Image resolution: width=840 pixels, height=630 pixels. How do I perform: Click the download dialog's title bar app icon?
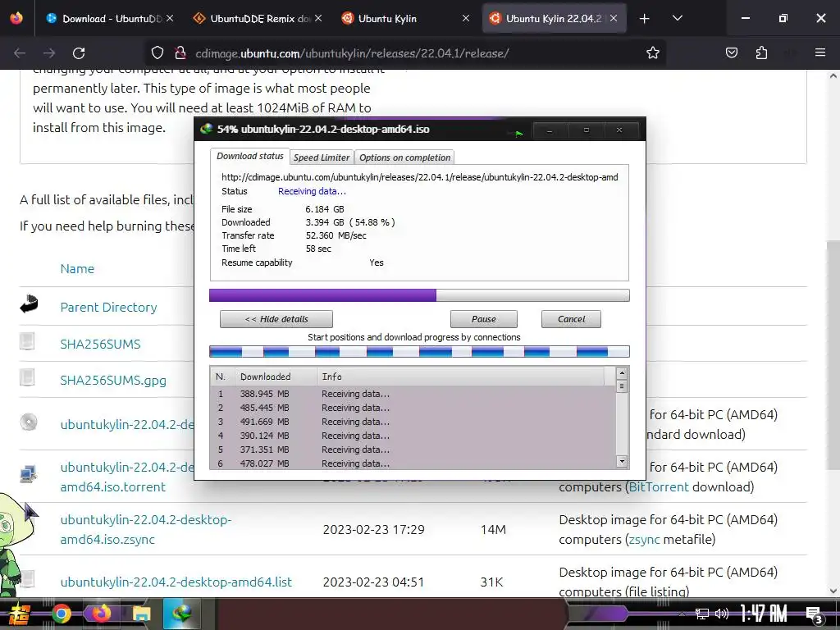206,129
